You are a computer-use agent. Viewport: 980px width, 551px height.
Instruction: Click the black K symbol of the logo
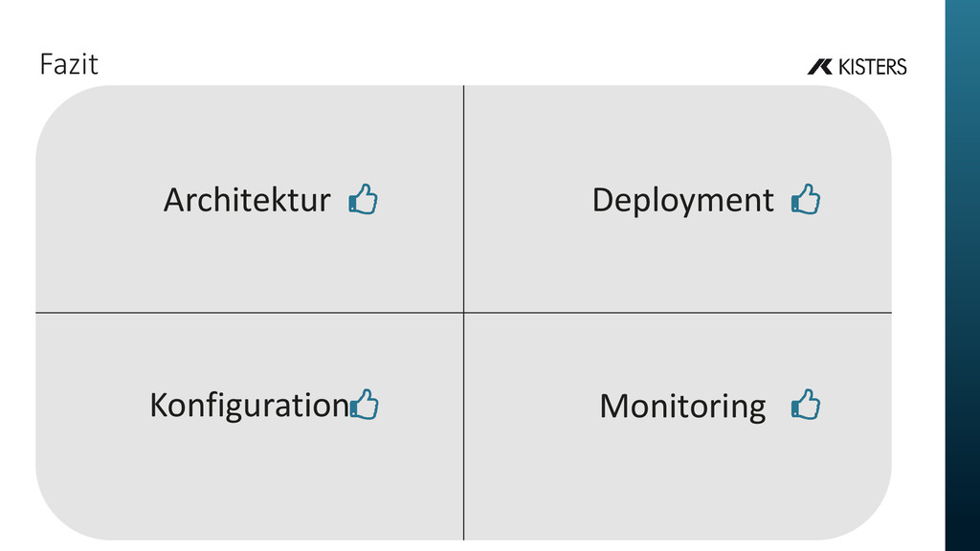tap(819, 66)
